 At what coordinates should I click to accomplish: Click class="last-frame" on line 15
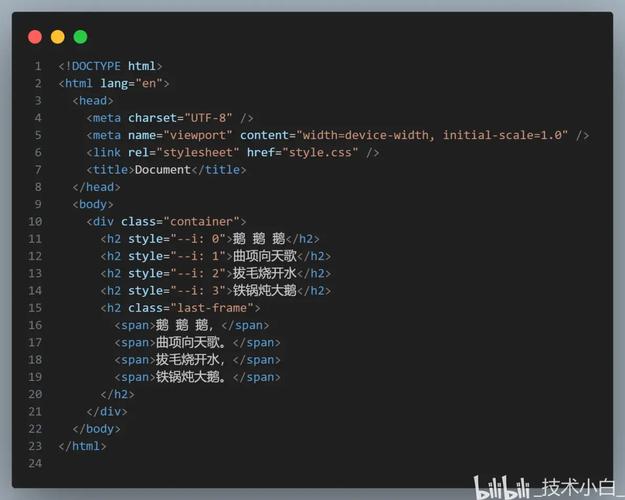pos(191,308)
